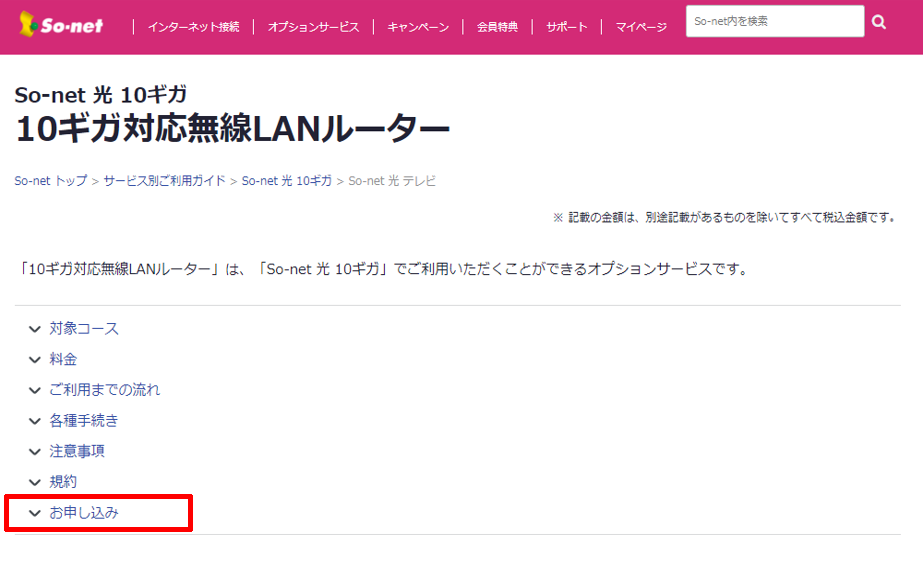The image size is (923, 574).
Task: Click the chevron icon beside 対象コース
Action: pos(35,329)
